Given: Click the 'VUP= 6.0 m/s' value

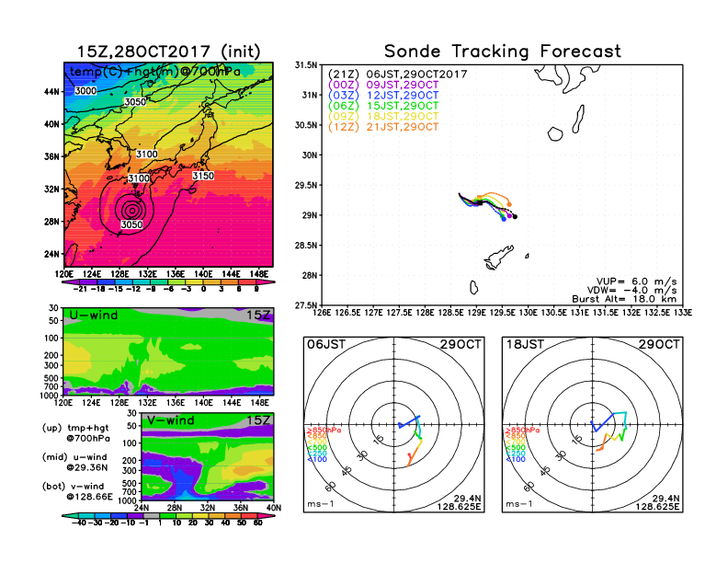Looking at the screenshot, I should (x=636, y=281).
